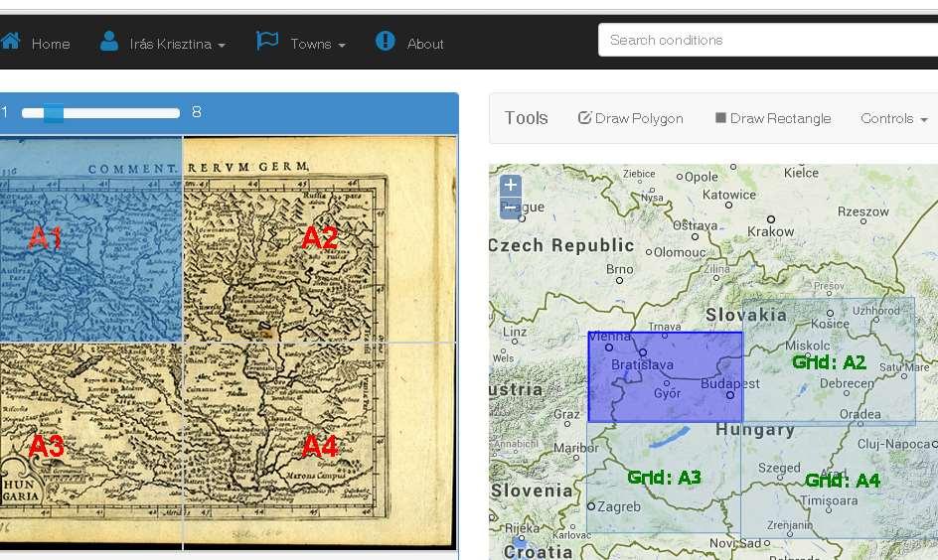Select grid cell A2 on old map

(319, 239)
